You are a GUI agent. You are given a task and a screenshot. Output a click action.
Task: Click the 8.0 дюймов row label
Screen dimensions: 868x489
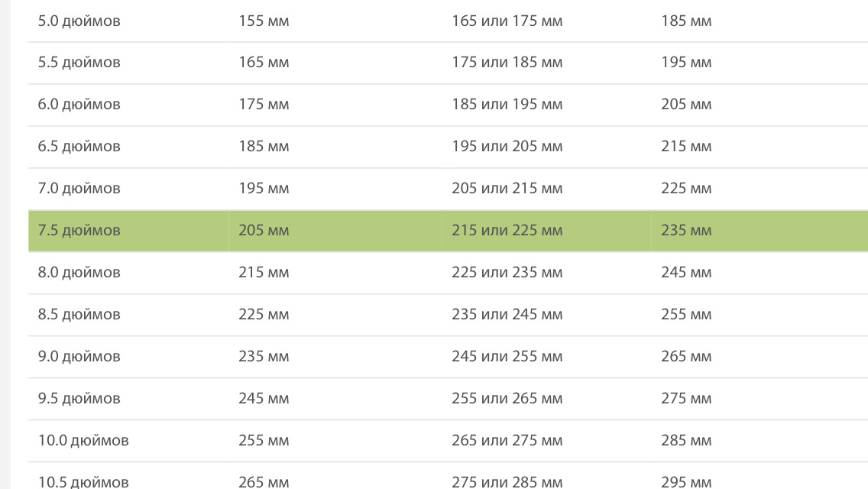(x=79, y=272)
